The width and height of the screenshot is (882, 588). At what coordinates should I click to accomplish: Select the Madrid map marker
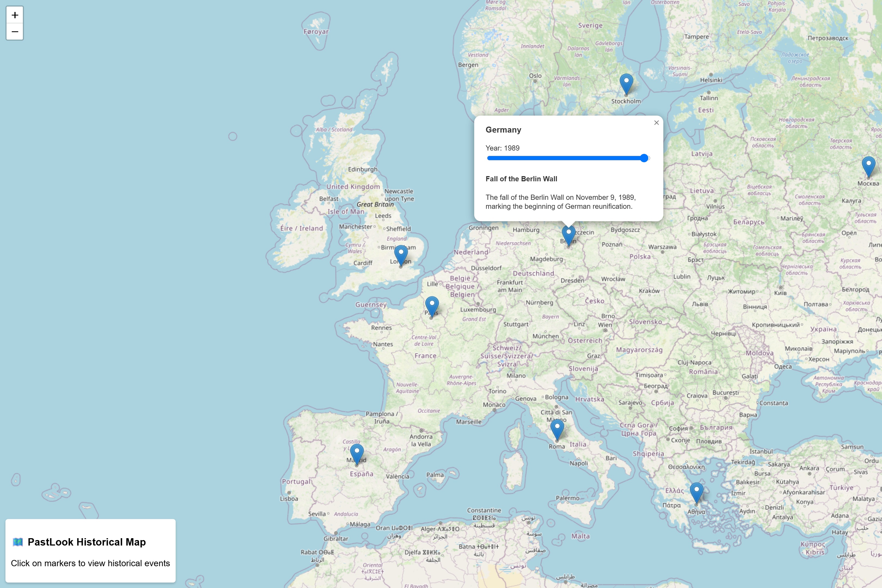(x=357, y=454)
